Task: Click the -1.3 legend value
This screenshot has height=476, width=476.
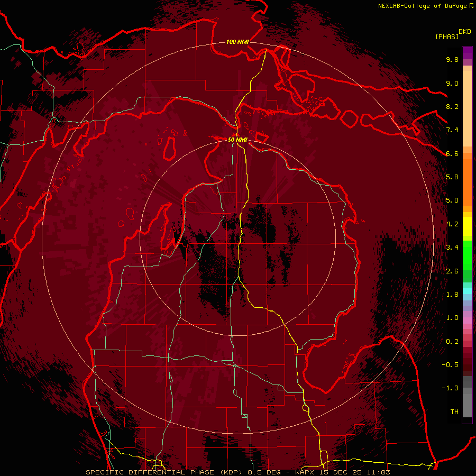Action: point(450,388)
